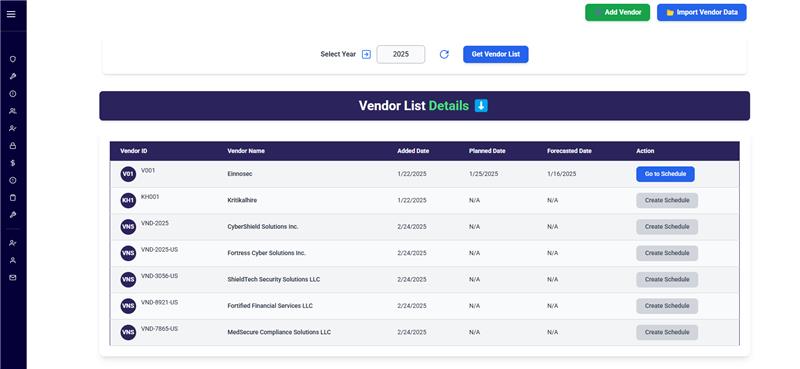Click the vendor name CyberShield Solutions Inc.
The image size is (800, 369).
pyautogui.click(x=263, y=227)
